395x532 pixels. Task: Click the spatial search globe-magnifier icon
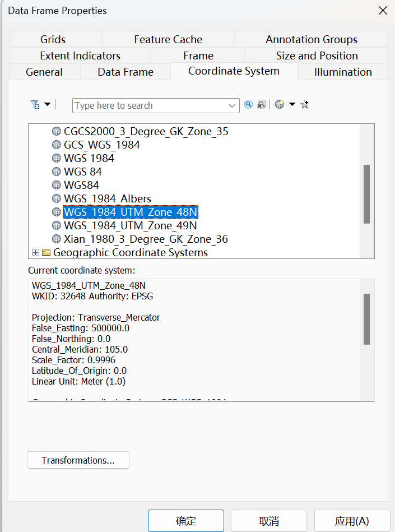click(261, 104)
